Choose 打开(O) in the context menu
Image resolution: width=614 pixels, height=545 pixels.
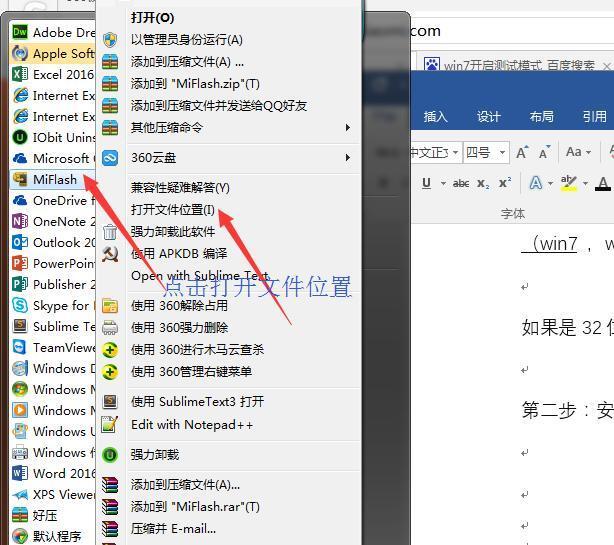[x=153, y=18]
